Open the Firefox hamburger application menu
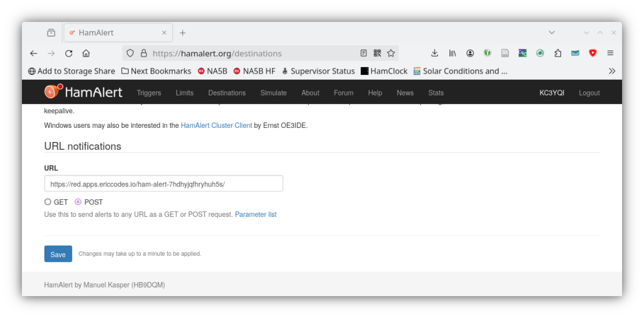 (x=610, y=53)
